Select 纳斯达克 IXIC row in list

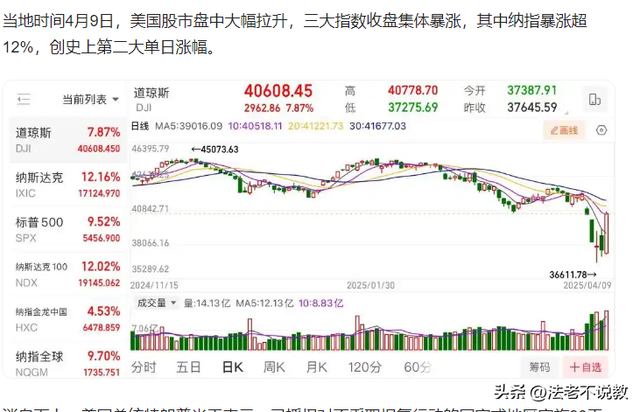[68, 185]
